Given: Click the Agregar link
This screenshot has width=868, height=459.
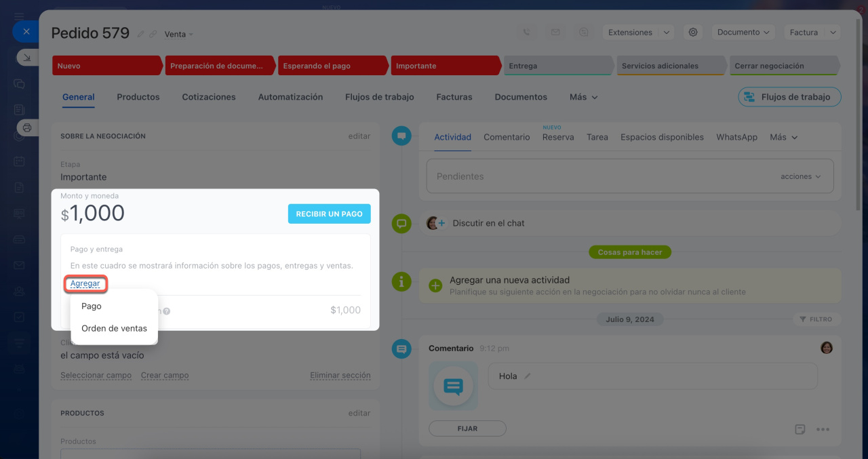Looking at the screenshot, I should click(x=85, y=284).
